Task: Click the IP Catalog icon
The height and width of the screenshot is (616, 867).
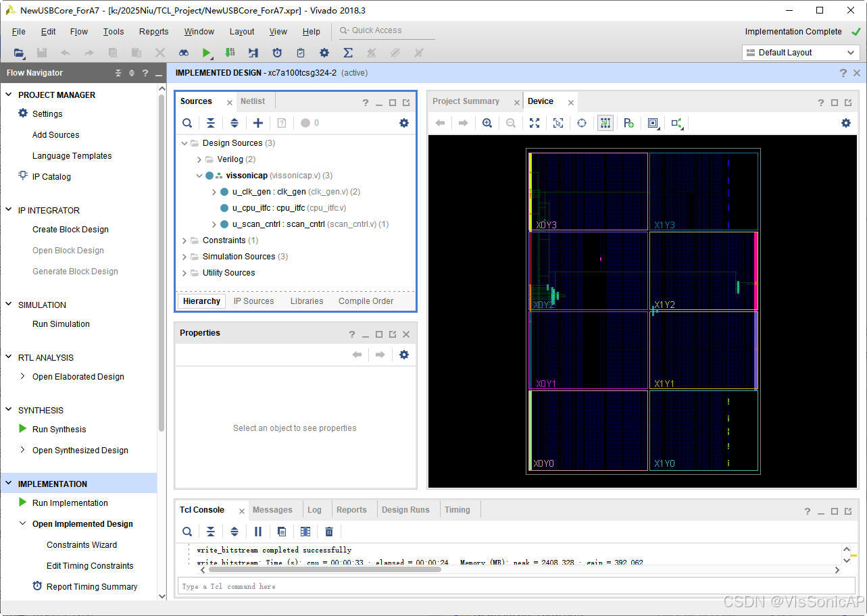Action: pos(23,176)
